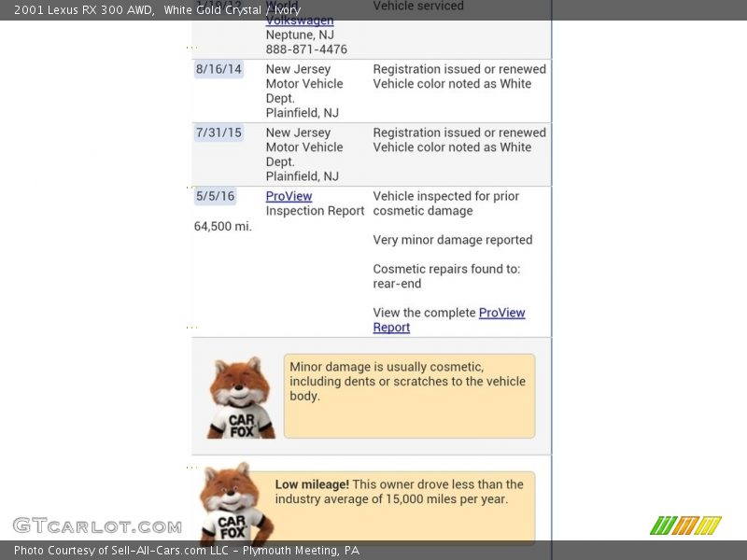Click the '2001 Lexus RX 300 AWD' title caption

coord(84,10)
